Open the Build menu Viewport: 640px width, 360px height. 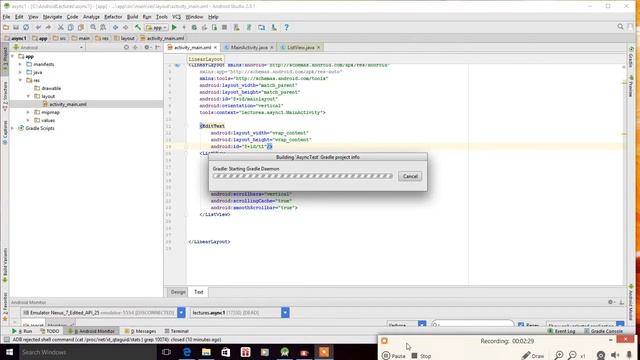pyautogui.click(x=132, y=17)
